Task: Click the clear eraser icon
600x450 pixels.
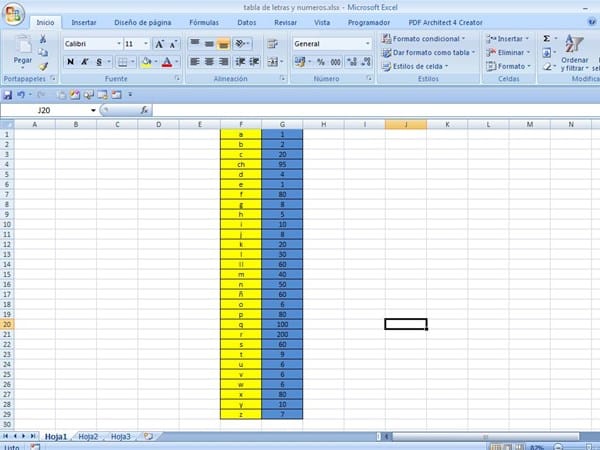Action: (x=547, y=66)
